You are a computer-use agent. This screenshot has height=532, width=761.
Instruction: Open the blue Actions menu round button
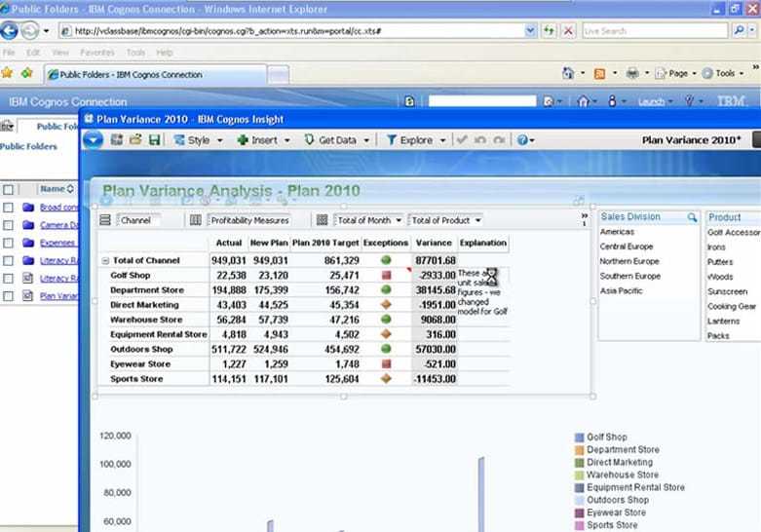tap(93, 140)
